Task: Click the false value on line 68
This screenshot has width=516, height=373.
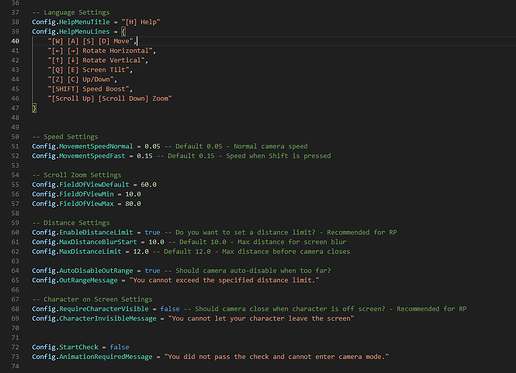Action: [170, 309]
